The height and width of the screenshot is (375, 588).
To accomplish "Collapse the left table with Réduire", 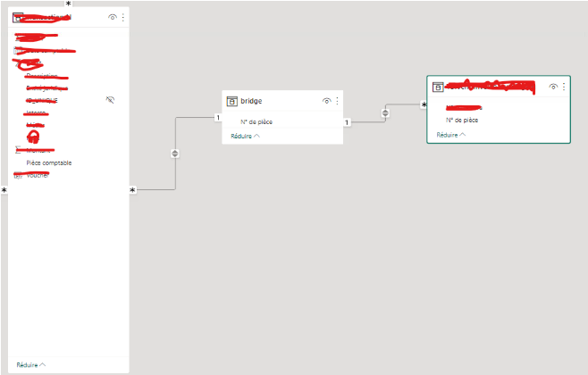I will pos(31,365).
